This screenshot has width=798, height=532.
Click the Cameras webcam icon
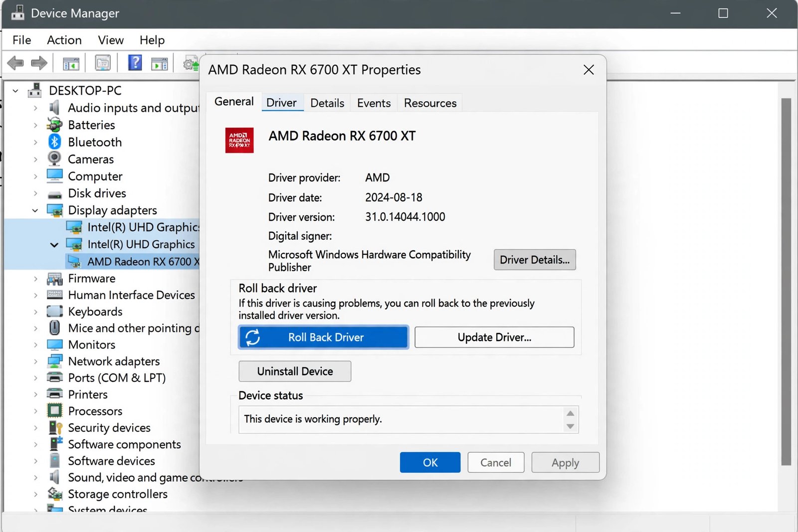[x=54, y=159]
